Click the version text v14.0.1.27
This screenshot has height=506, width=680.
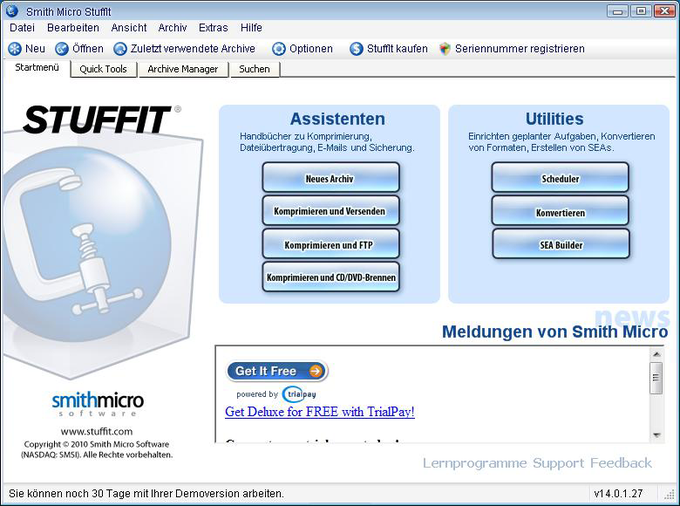coord(618,493)
